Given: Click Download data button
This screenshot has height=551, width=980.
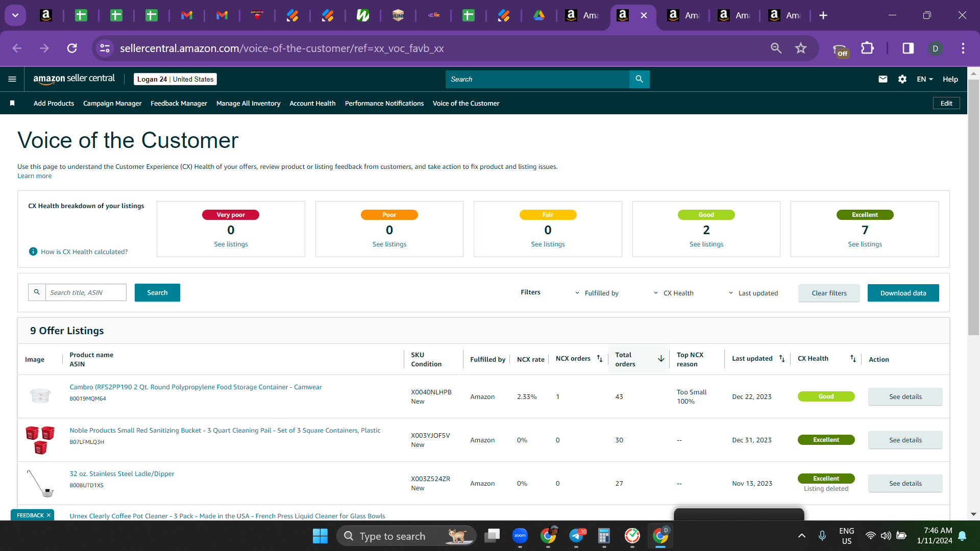Looking at the screenshot, I should (x=903, y=293).
